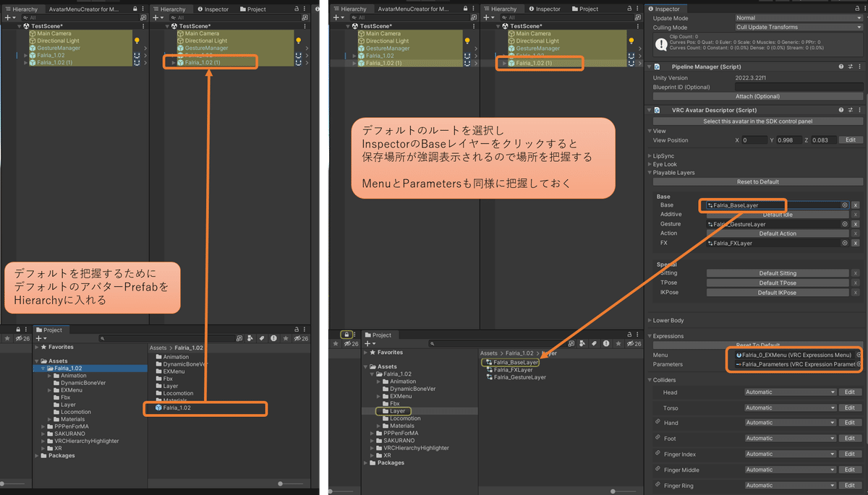Open object picker for FX layer field
The width and height of the screenshot is (868, 495).
pyautogui.click(x=844, y=244)
